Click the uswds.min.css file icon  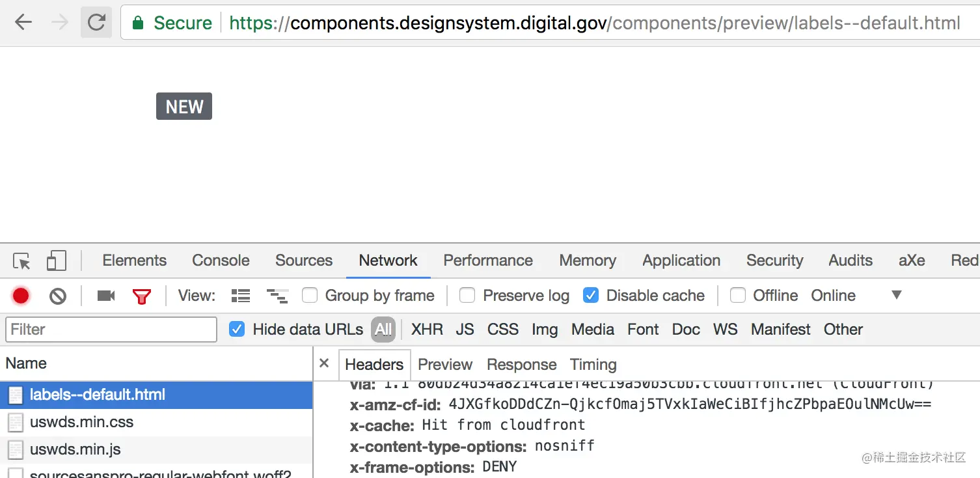tap(15, 423)
